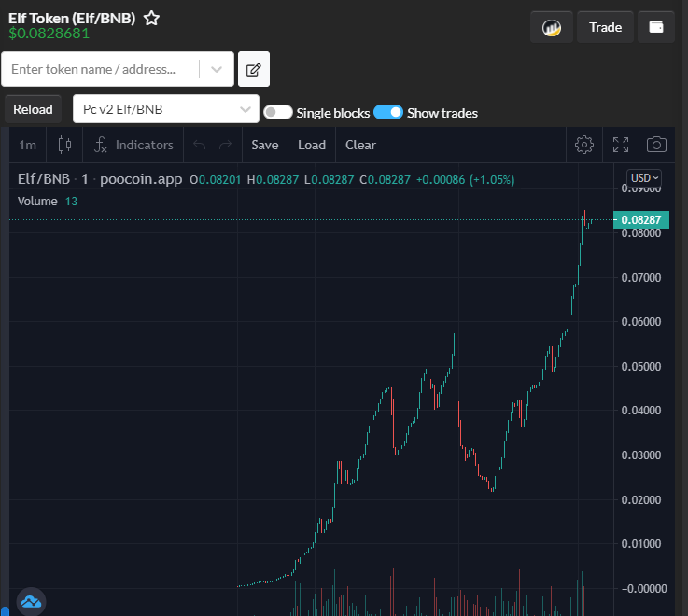The height and width of the screenshot is (616, 688).
Task: Click the C0.08287 close price value
Action: point(385,180)
